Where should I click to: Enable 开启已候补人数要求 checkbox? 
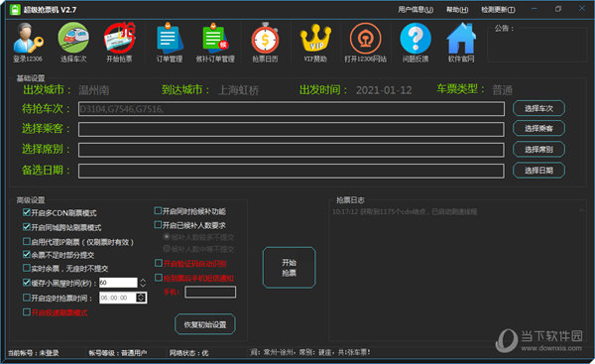(158, 225)
